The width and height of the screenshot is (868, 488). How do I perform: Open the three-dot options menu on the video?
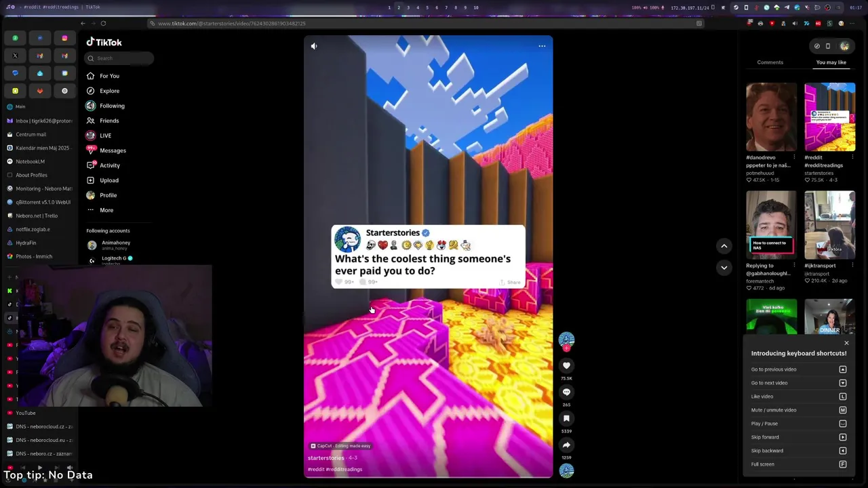point(542,46)
